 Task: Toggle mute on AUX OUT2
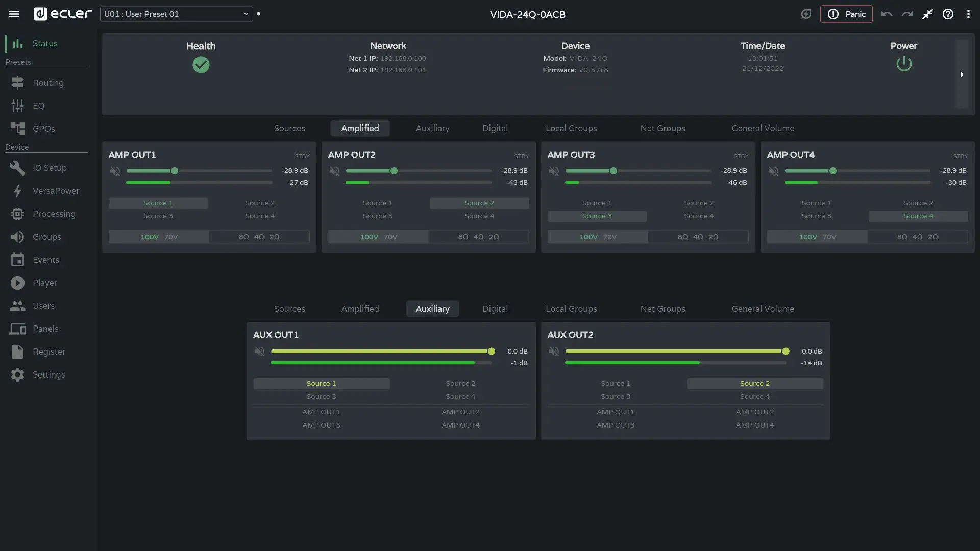554,352
